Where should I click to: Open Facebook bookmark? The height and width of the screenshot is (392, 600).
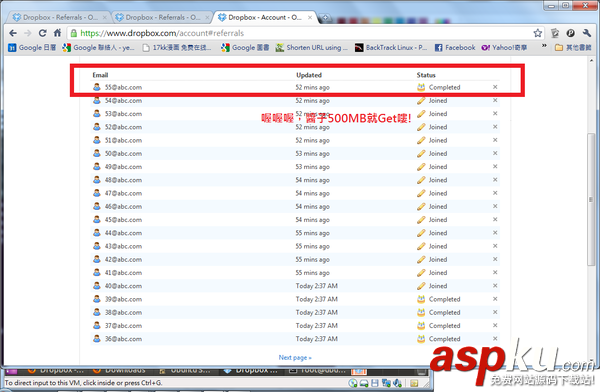coord(455,47)
